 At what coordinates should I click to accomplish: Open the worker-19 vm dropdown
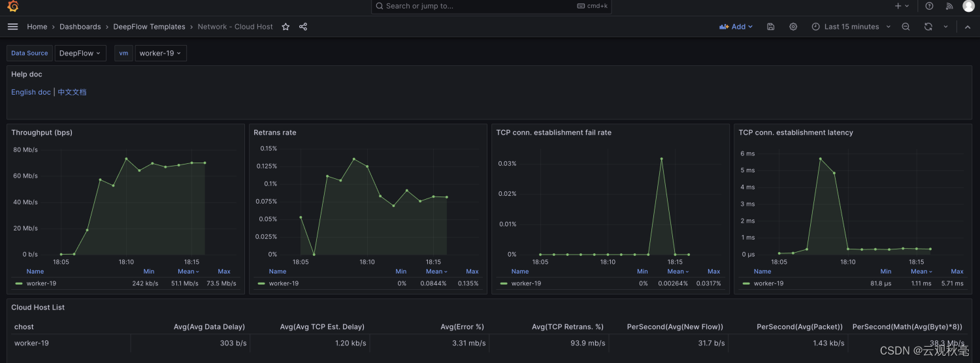(x=161, y=53)
